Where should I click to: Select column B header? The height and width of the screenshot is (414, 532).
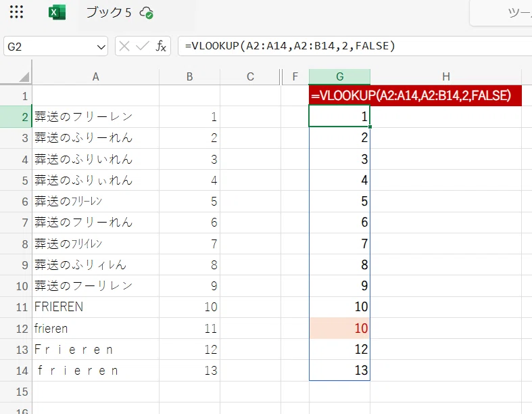point(190,76)
